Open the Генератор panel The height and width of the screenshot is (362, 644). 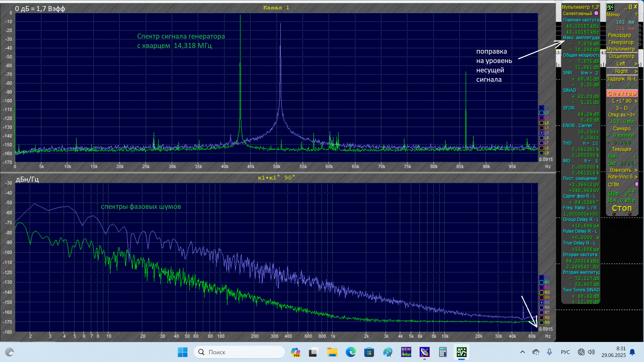[x=621, y=42]
